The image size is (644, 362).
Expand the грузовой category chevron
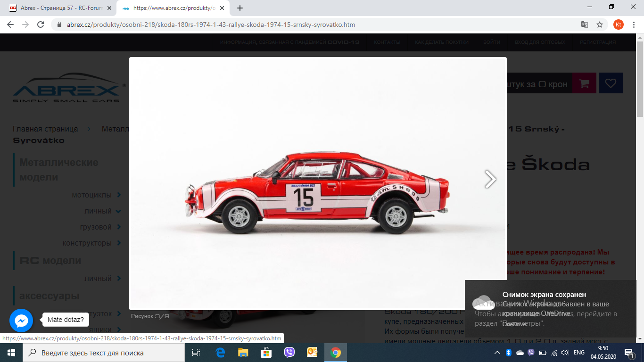119,227
